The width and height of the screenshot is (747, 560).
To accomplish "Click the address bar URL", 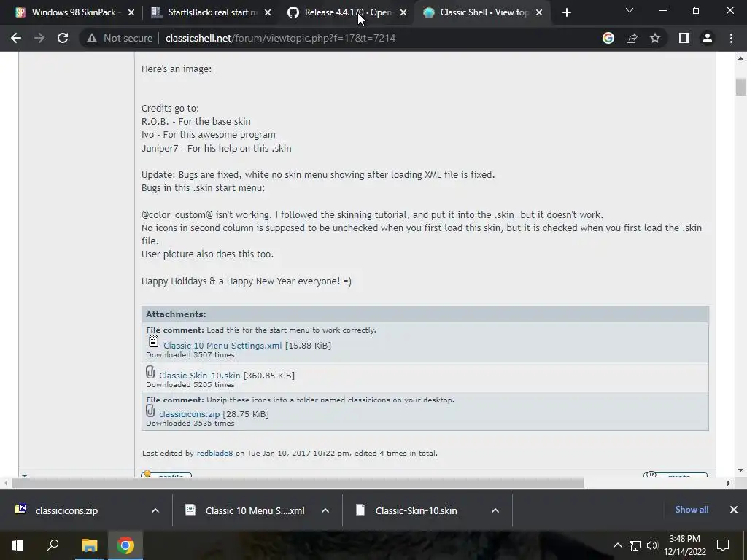I will (x=280, y=38).
